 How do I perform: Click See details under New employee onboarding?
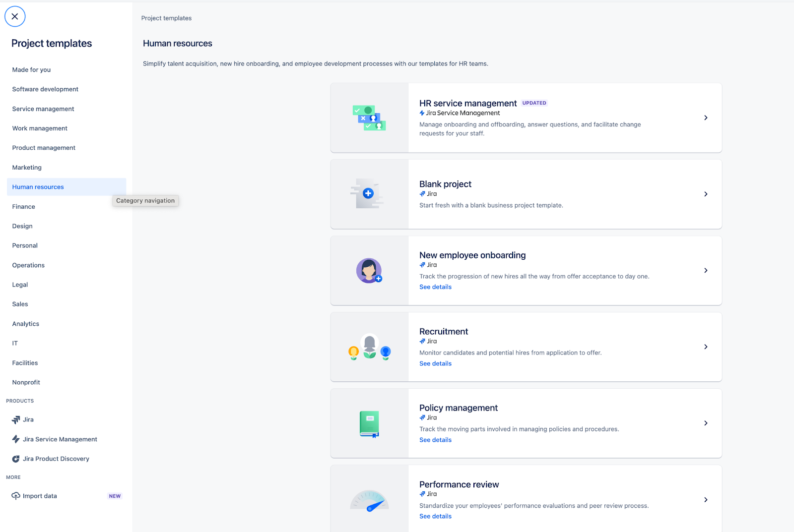pos(435,287)
